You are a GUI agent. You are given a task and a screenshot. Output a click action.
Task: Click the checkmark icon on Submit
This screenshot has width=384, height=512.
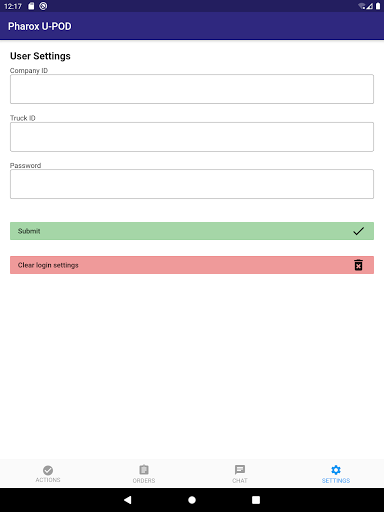(x=358, y=231)
